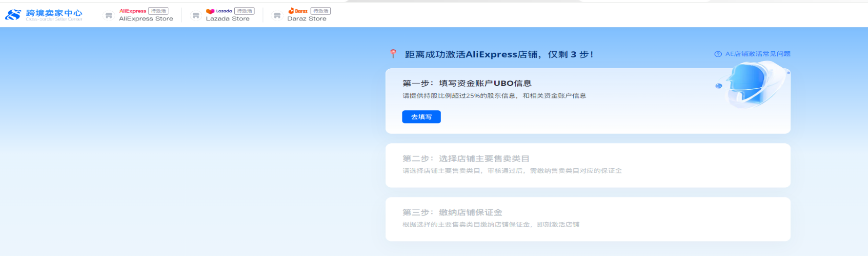Open the Lazada Store tab
868x256 pixels.
pyautogui.click(x=227, y=19)
